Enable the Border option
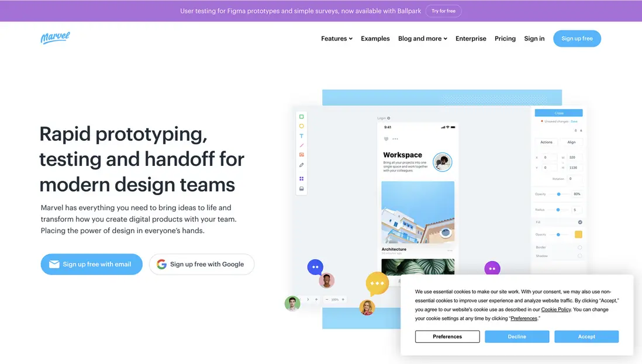The height and width of the screenshot is (364, 642). click(x=580, y=248)
